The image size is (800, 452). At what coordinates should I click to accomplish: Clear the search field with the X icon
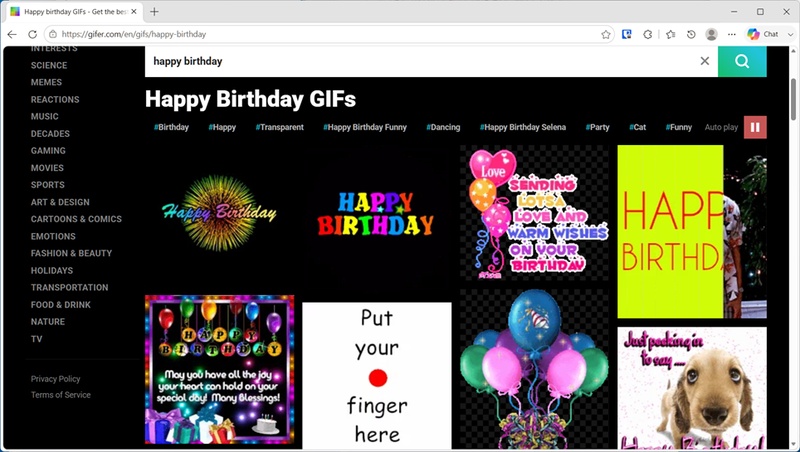coord(705,61)
